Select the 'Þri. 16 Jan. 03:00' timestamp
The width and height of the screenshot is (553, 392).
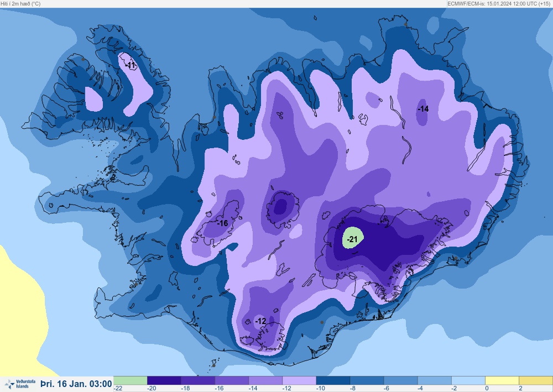point(76,384)
